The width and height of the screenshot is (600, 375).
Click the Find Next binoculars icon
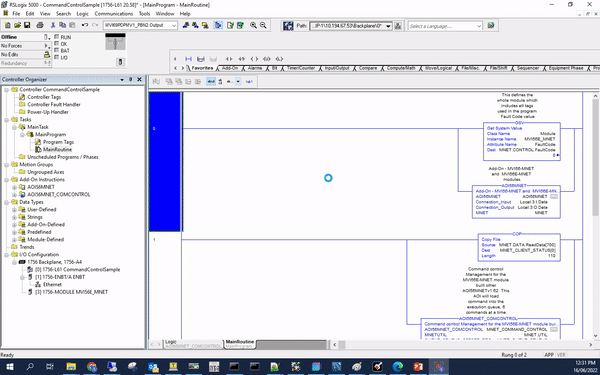point(195,25)
